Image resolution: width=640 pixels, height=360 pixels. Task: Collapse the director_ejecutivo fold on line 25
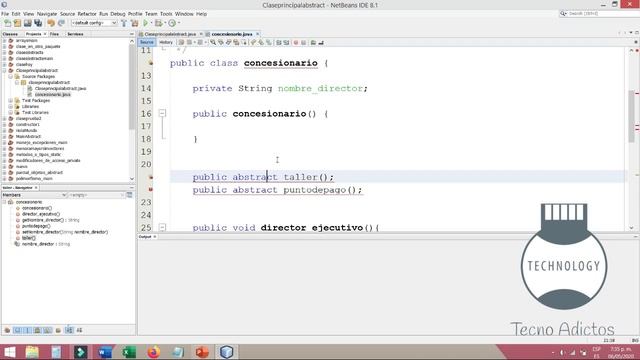point(162,227)
